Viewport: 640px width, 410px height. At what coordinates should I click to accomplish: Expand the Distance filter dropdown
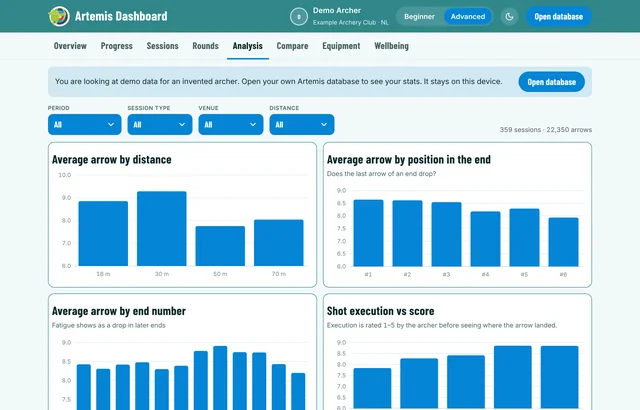[x=302, y=124]
